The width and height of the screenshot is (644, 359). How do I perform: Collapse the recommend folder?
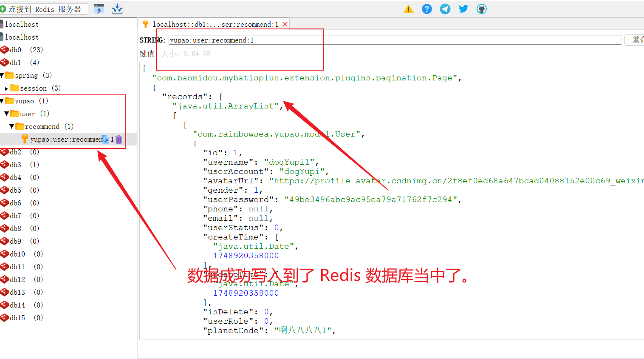click(11, 126)
